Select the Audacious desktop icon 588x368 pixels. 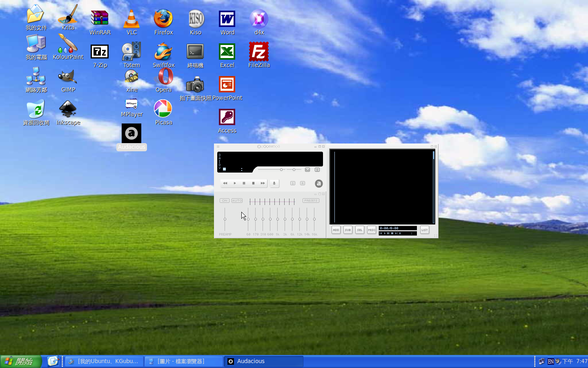click(131, 137)
